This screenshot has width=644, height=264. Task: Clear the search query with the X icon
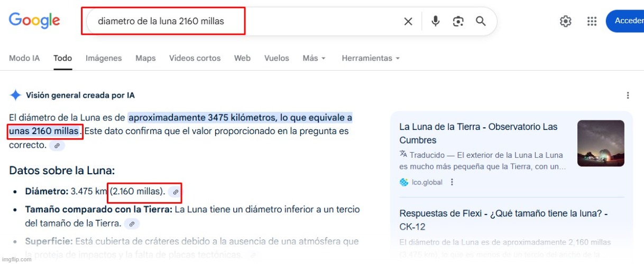pyautogui.click(x=408, y=21)
